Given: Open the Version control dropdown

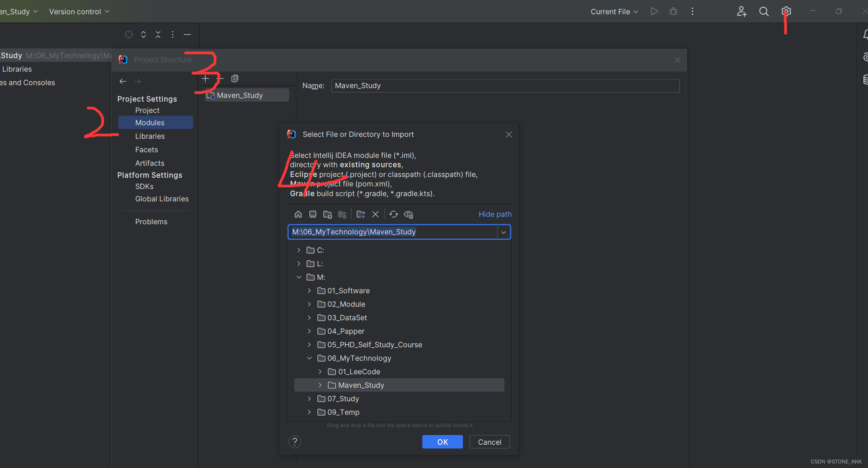Looking at the screenshot, I should [x=79, y=12].
